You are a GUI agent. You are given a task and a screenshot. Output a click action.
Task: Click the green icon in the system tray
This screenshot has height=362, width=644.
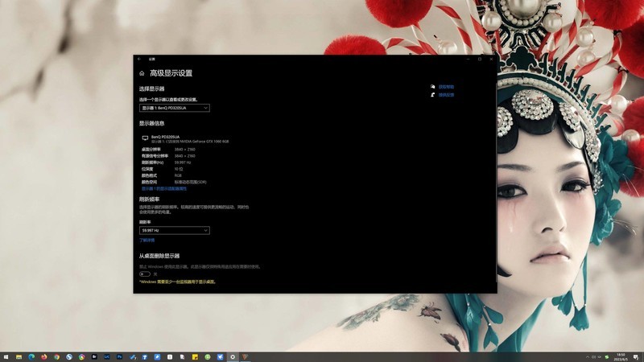coord(607,357)
